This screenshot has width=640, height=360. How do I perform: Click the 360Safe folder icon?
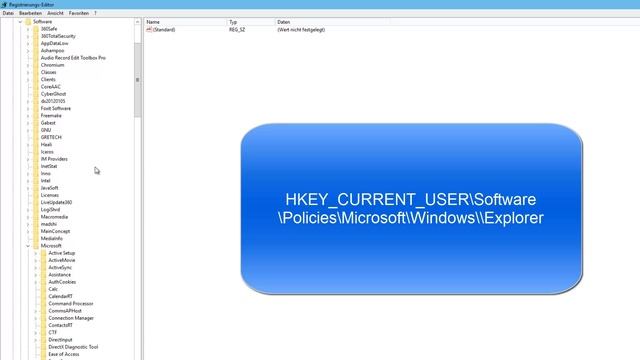click(36, 29)
